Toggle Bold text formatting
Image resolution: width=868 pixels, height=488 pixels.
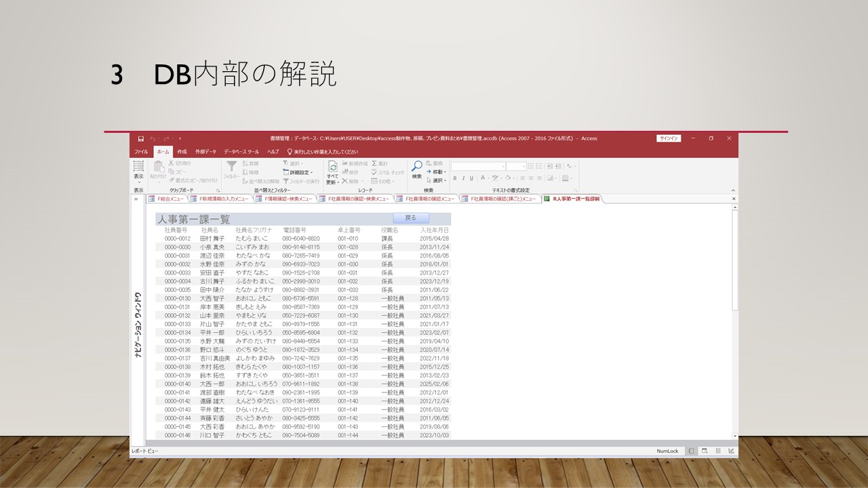[x=455, y=178]
